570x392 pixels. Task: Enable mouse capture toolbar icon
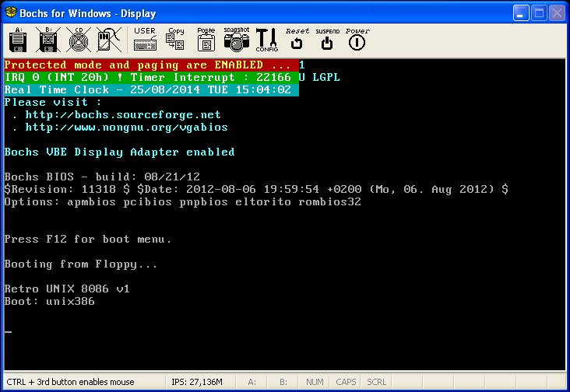108,39
